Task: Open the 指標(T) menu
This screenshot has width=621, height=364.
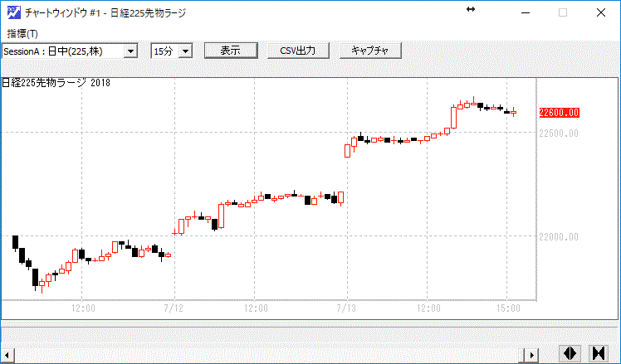Action: pyautogui.click(x=22, y=34)
